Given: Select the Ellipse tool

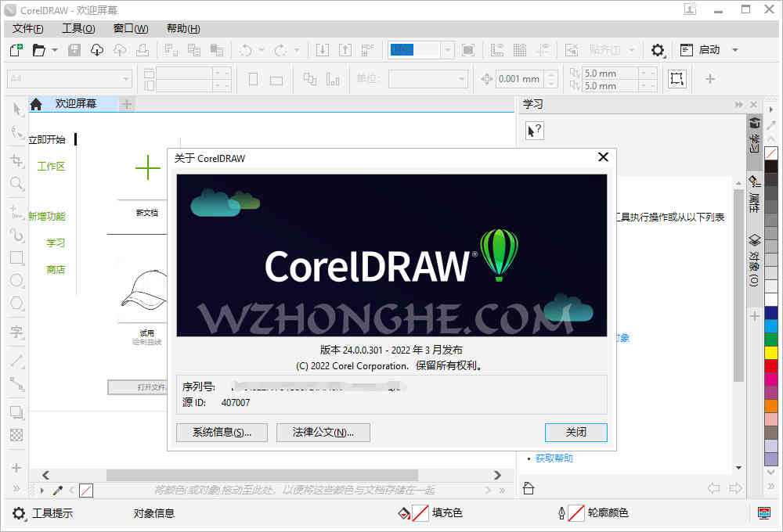Looking at the screenshot, I should pos(16,280).
